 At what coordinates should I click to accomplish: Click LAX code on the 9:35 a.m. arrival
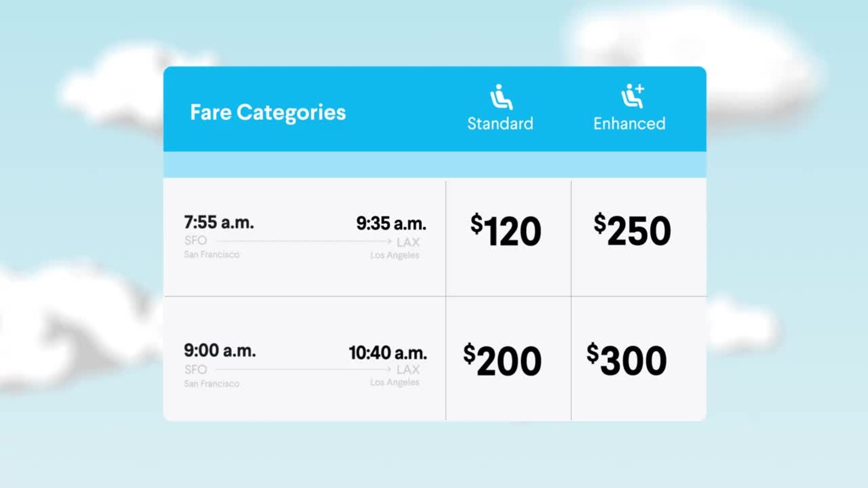pos(408,242)
